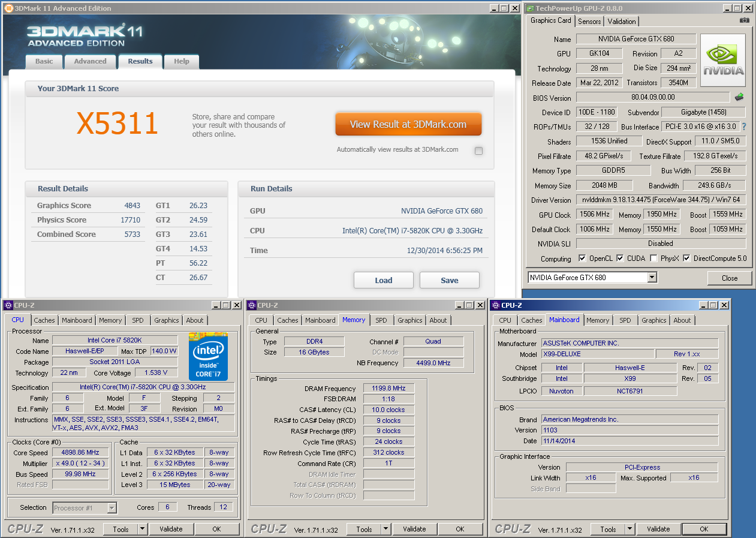Viewport: 756px width, 538px height.
Task: Click the CPU name Intel Core i7-5820K in Run Details
Action: pyautogui.click(x=412, y=231)
